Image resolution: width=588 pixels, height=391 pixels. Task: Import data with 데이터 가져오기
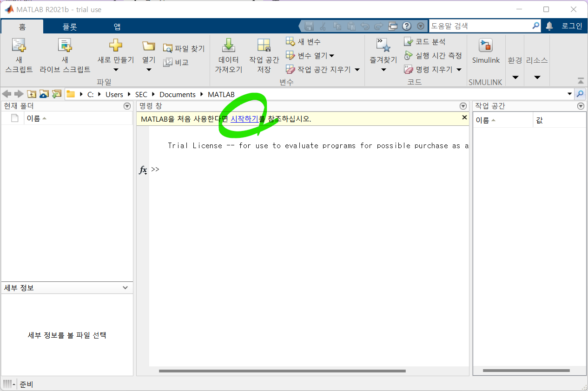(228, 56)
